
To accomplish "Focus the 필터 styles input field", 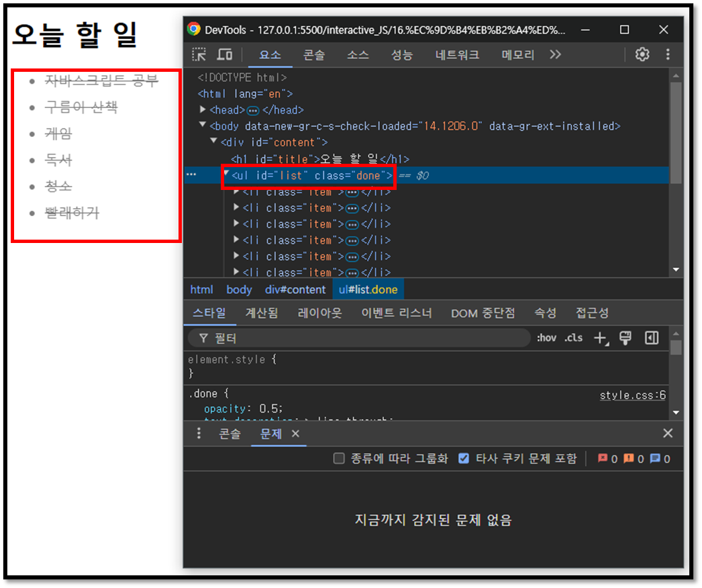I will tap(360, 338).
